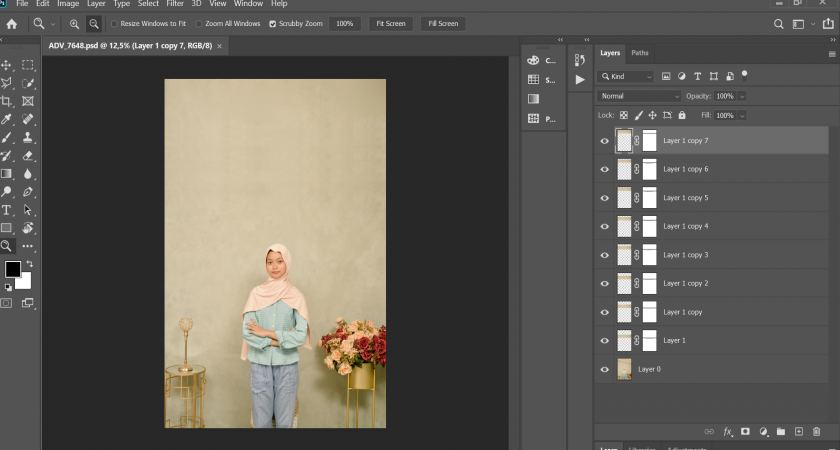Add layer mask from Layers panel footer
Image resolution: width=840 pixels, height=450 pixels.
click(744, 432)
